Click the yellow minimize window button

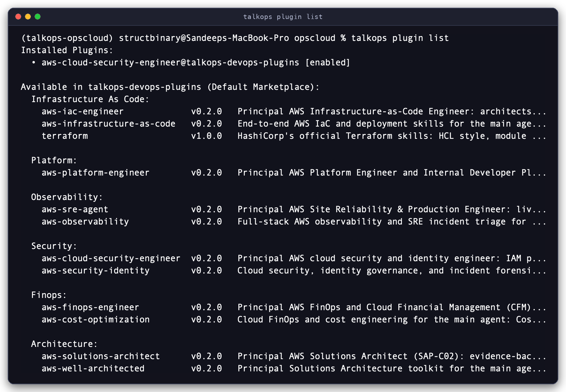[28, 16]
